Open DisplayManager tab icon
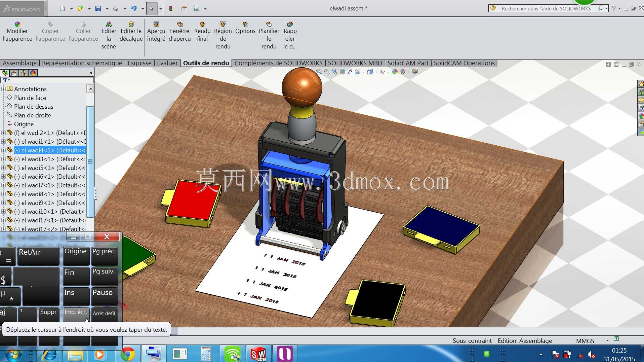This screenshot has height=362, width=644. pos(33,73)
